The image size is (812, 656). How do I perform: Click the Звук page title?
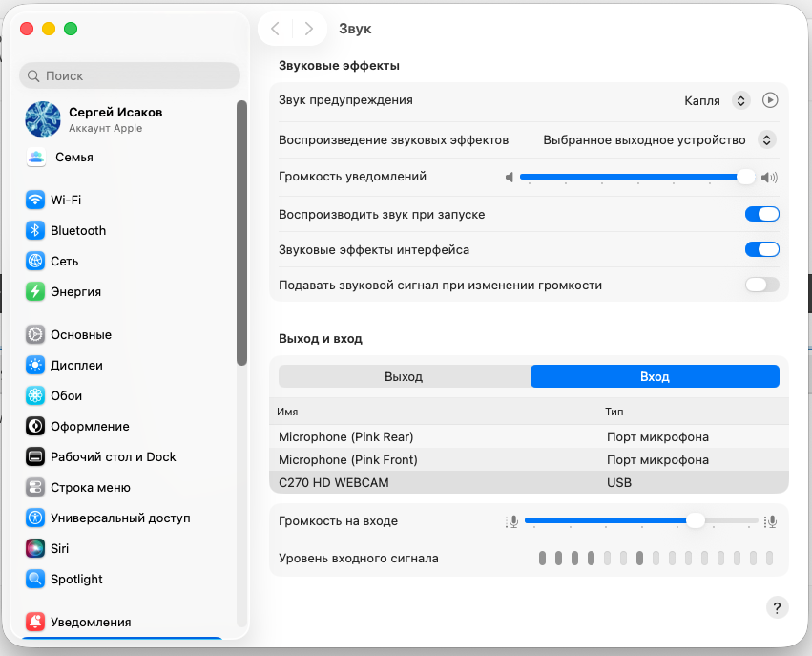355,29
